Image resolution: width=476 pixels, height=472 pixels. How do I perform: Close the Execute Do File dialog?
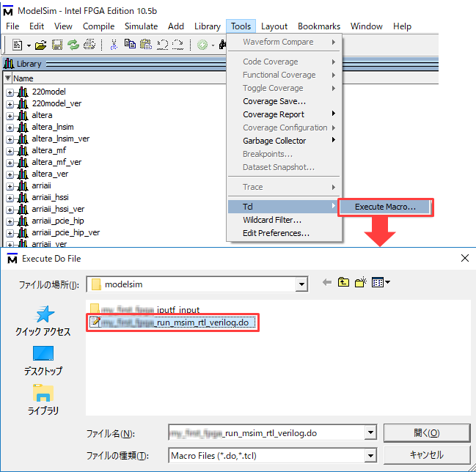tap(465, 258)
